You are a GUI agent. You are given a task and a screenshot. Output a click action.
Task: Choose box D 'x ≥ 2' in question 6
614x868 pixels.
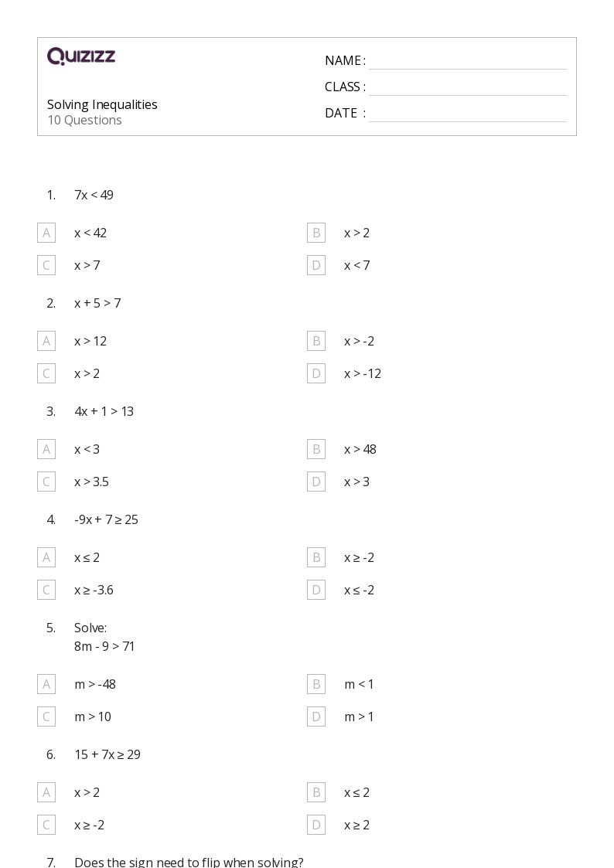[x=316, y=825]
